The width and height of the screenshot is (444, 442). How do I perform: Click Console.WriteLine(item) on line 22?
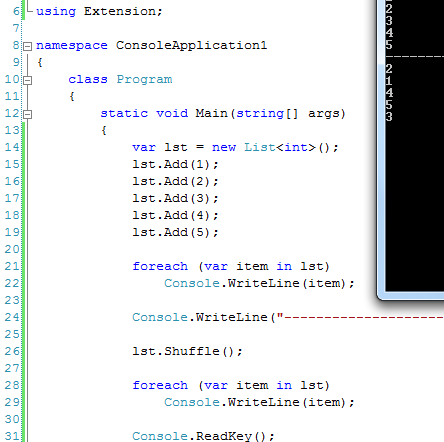click(x=259, y=283)
